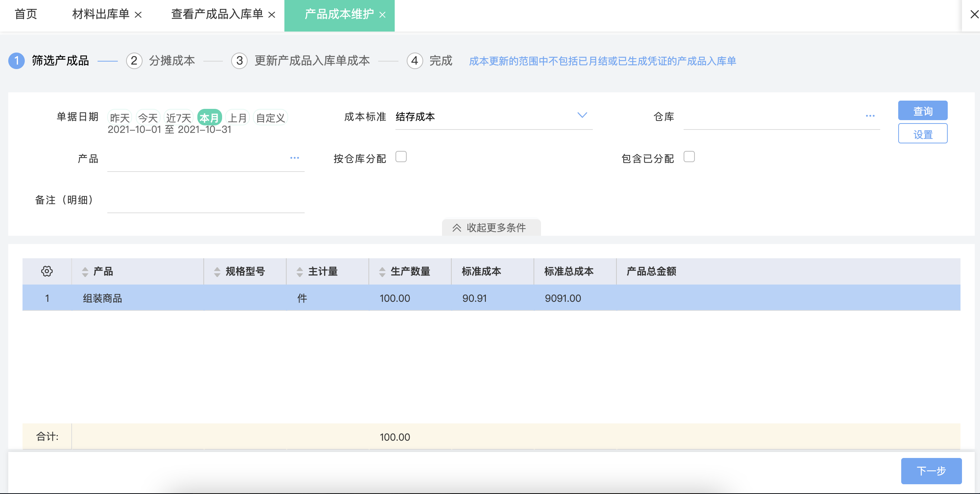
Task: Click the 9091.00 total cost cell
Action: coord(563,298)
